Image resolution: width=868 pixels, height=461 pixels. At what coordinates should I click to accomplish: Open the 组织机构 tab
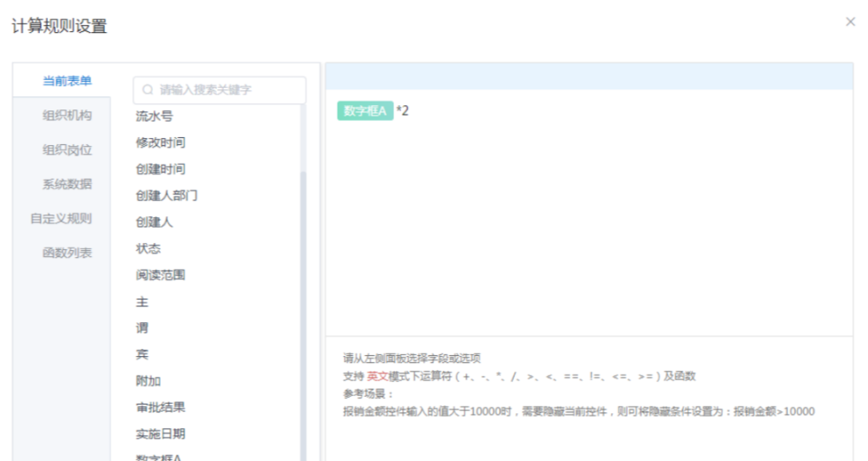coord(68,115)
